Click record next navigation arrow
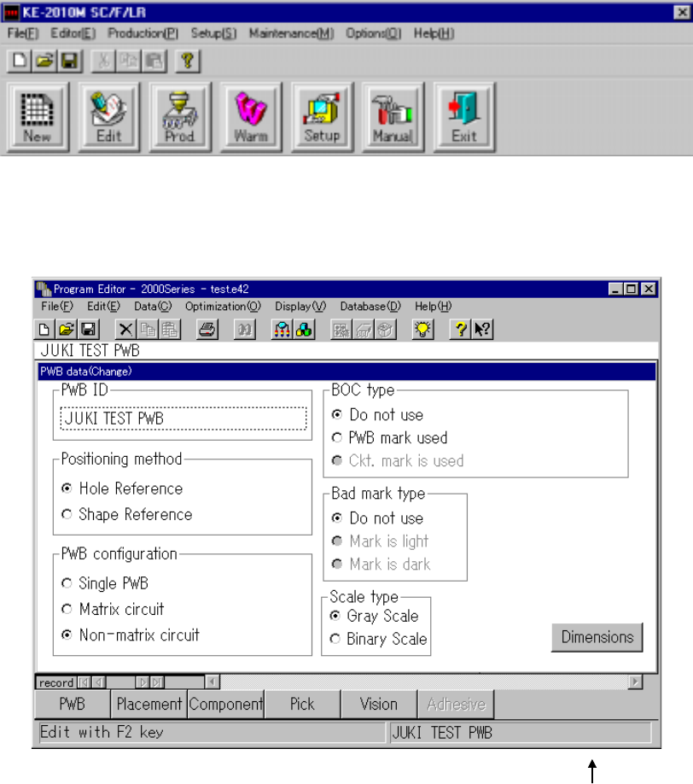Screen dimensions: 693x784 pos(143,682)
